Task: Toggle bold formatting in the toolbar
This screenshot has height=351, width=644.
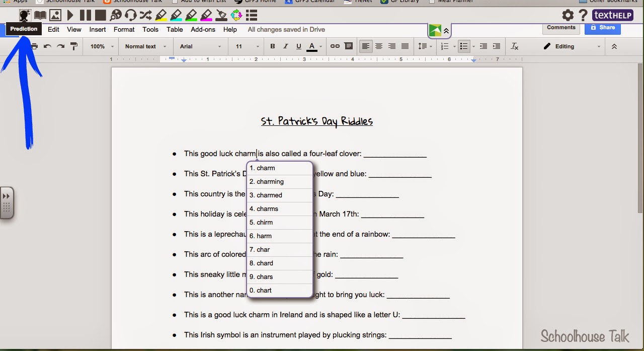Action: (x=272, y=46)
